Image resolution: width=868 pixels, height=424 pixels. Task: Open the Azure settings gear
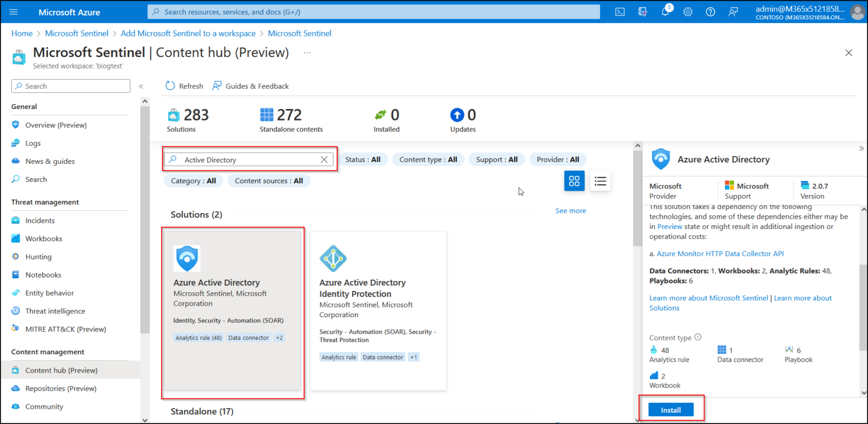tap(688, 11)
